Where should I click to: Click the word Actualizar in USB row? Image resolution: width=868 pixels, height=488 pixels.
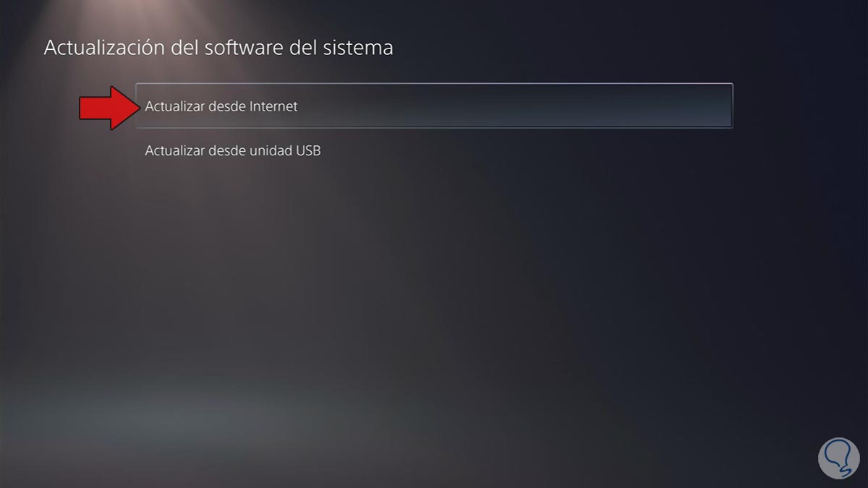(174, 151)
